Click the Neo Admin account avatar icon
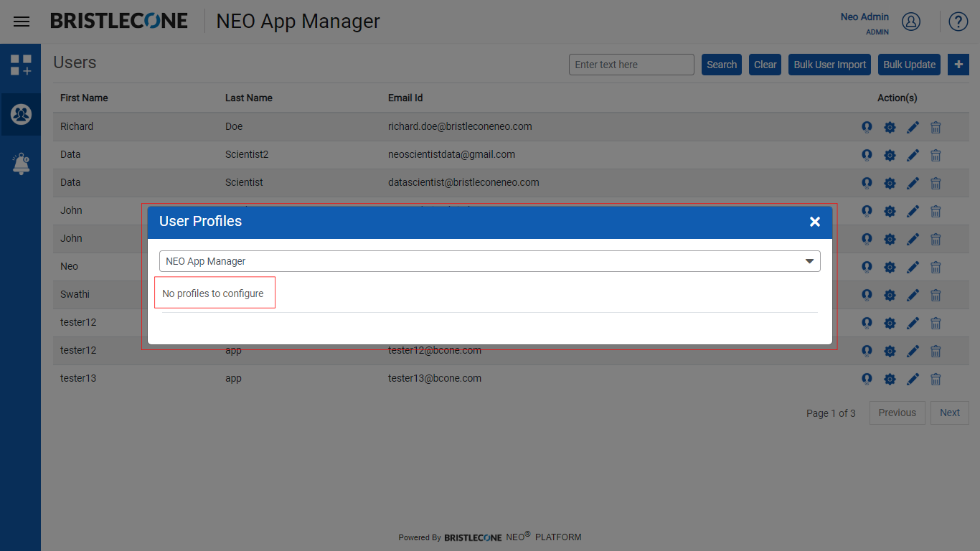 (x=911, y=22)
